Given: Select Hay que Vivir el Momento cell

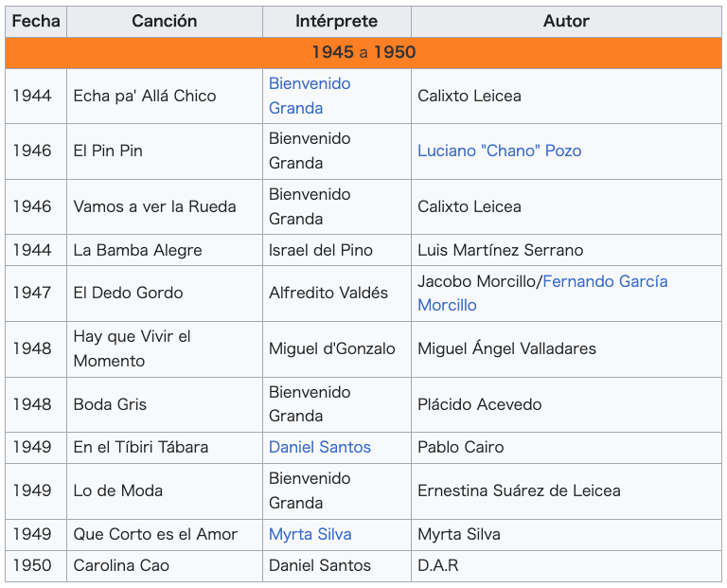Looking at the screenshot, I should pos(165,349).
